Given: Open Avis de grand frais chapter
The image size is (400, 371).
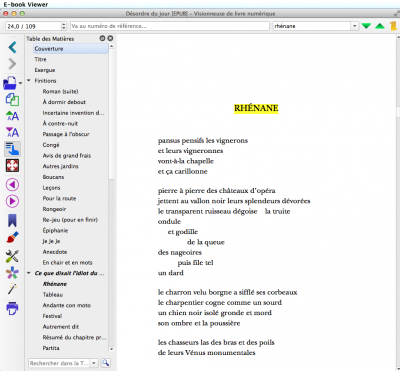Looking at the screenshot, I should [x=66, y=156].
